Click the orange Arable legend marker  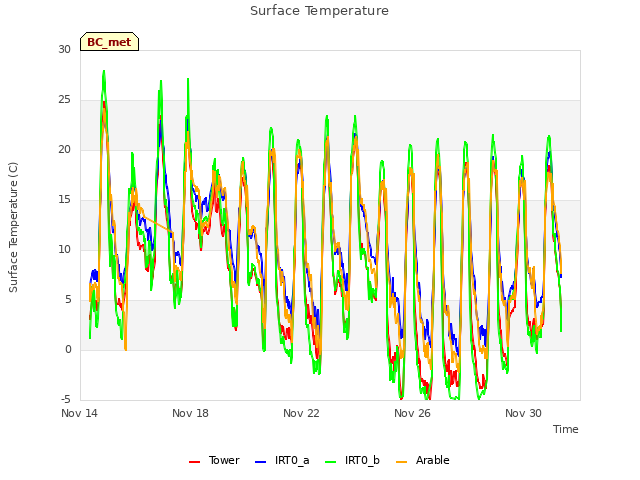tap(402, 462)
